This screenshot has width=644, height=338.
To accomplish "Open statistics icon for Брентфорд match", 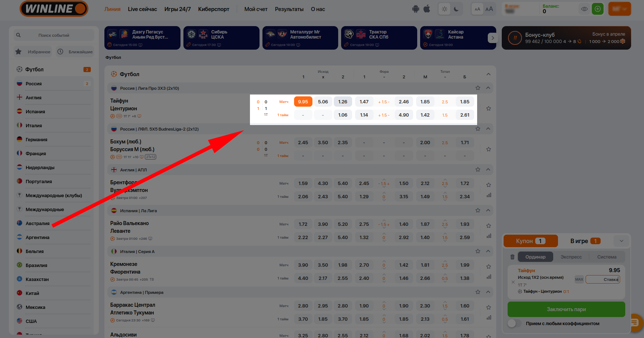I will [x=489, y=195].
